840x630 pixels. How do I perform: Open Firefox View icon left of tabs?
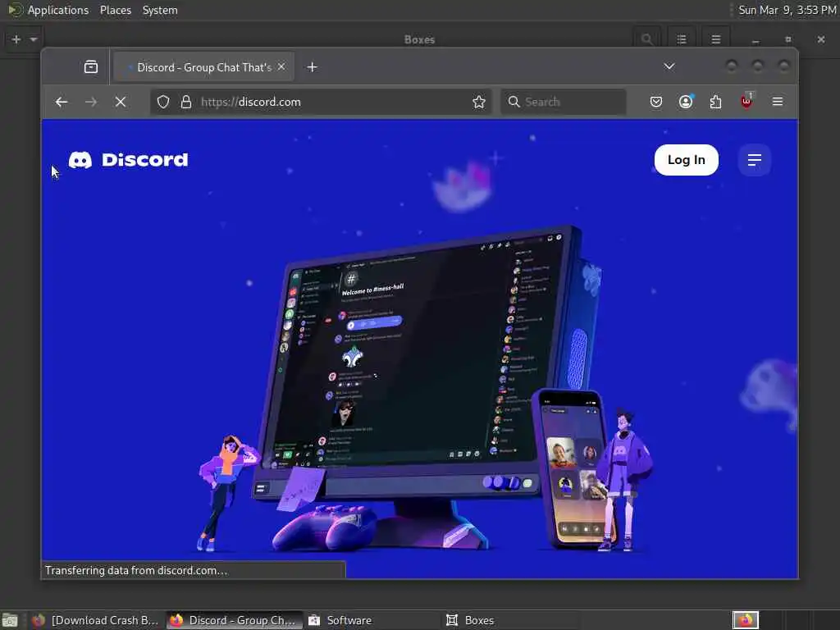91,67
